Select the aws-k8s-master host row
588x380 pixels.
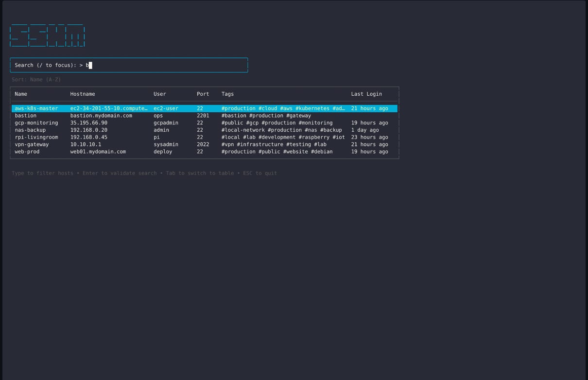pos(205,108)
